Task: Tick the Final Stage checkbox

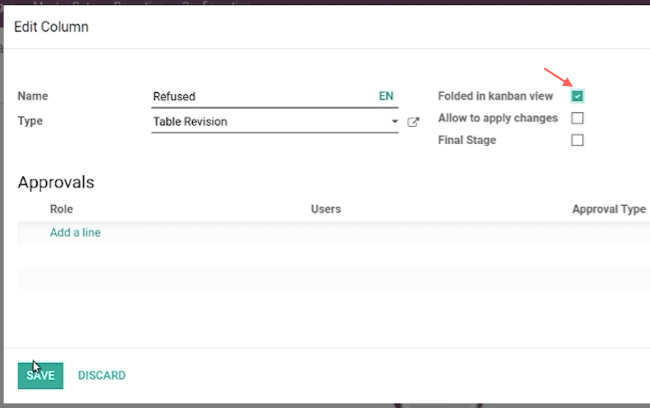Action: (x=577, y=140)
